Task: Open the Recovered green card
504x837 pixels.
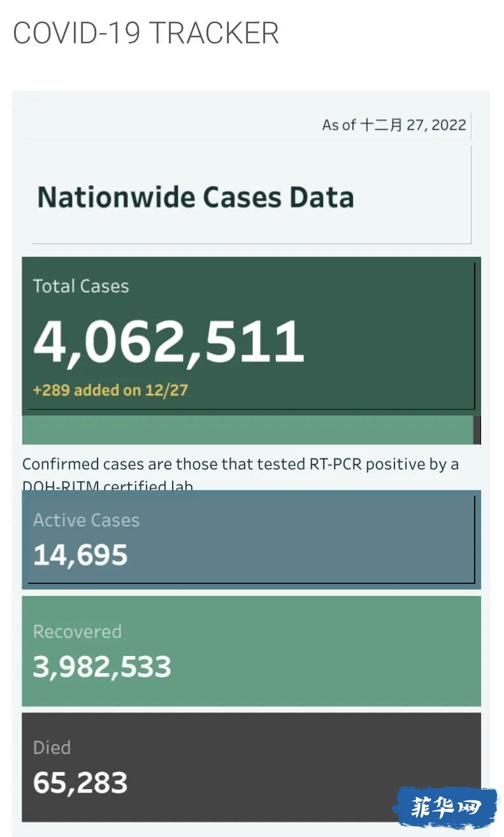Action: pyautogui.click(x=251, y=651)
